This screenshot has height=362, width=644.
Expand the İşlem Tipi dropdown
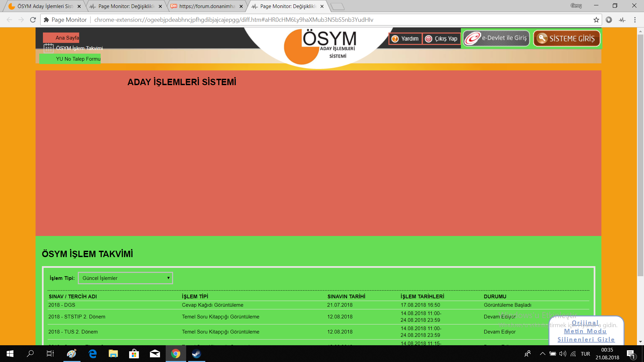pos(125,278)
